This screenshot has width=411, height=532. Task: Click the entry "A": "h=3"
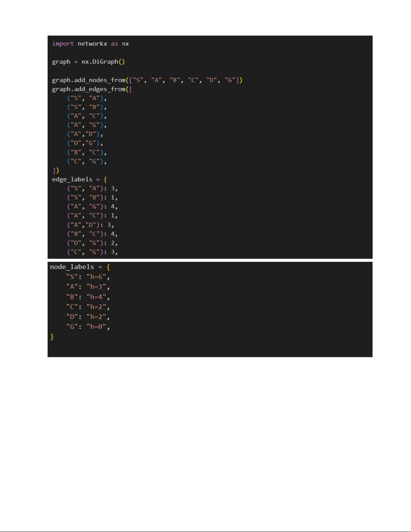pos(88,287)
